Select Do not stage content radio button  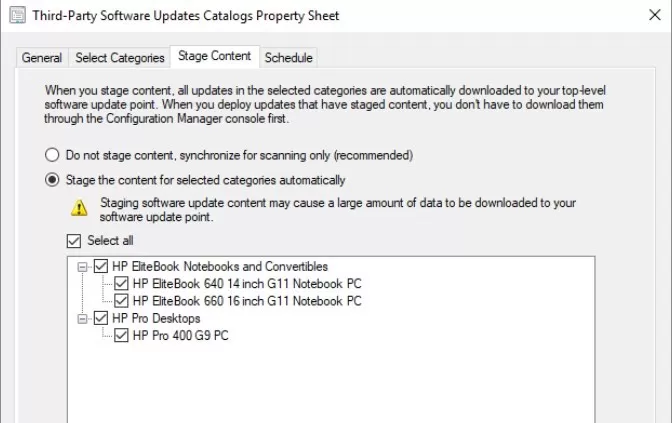click(52, 155)
